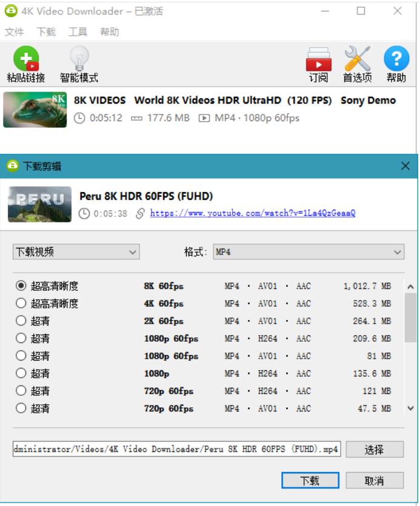Image resolution: width=420 pixels, height=506 pixels.
Task: Select 720p 60fps AV01 47.5 MB option
Action: 21,408
